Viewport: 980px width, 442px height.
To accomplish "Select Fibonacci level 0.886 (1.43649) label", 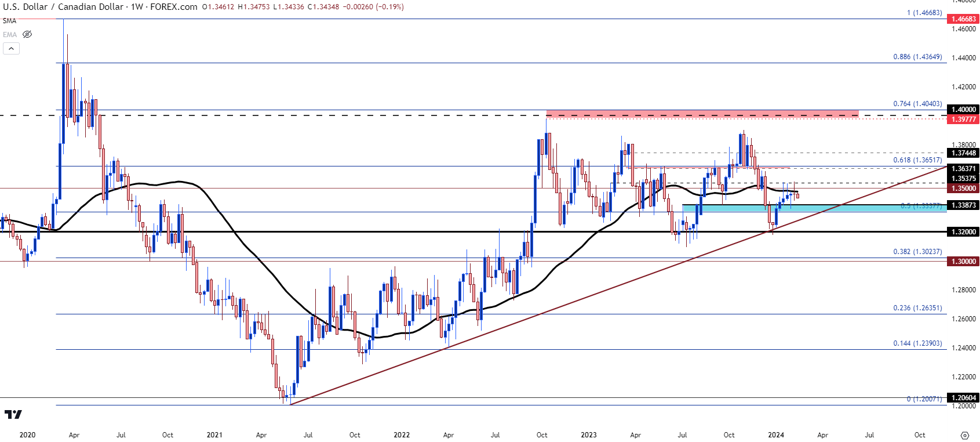I will click(918, 57).
